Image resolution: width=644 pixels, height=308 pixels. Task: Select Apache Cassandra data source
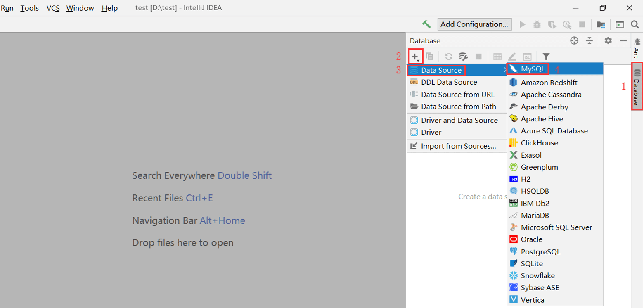coord(555,95)
